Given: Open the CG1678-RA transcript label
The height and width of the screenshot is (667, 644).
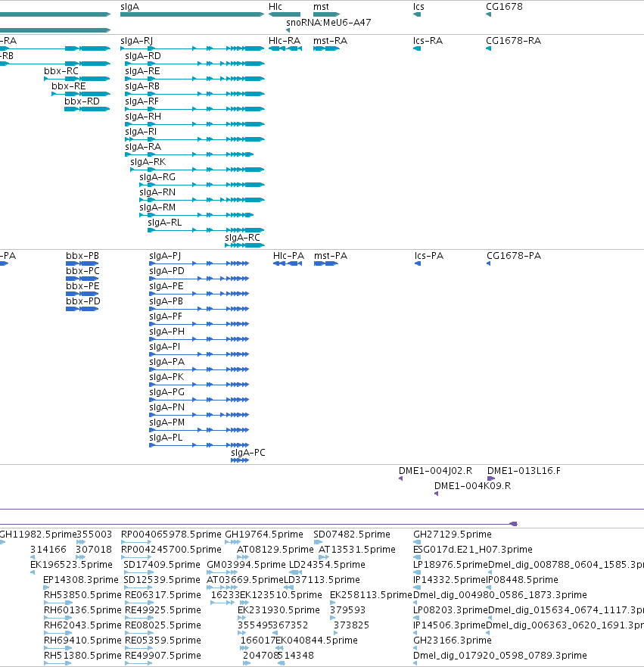Looking at the screenshot, I should pyautogui.click(x=514, y=41).
